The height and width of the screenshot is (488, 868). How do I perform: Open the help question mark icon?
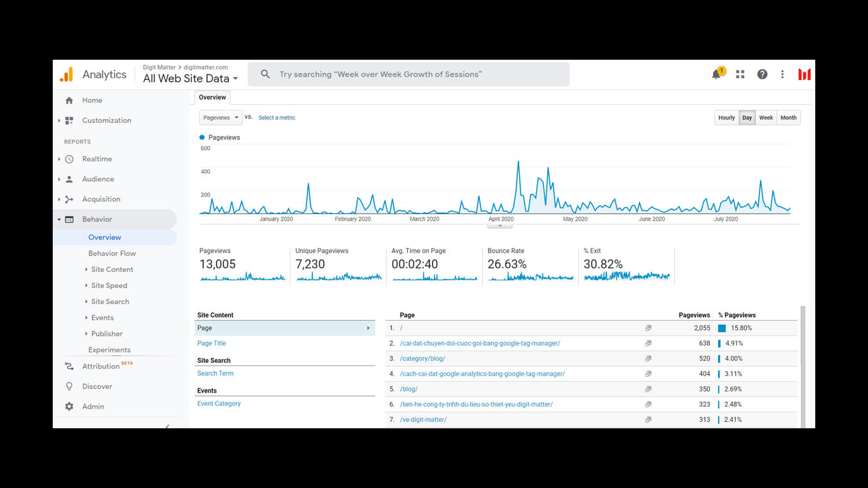point(762,74)
